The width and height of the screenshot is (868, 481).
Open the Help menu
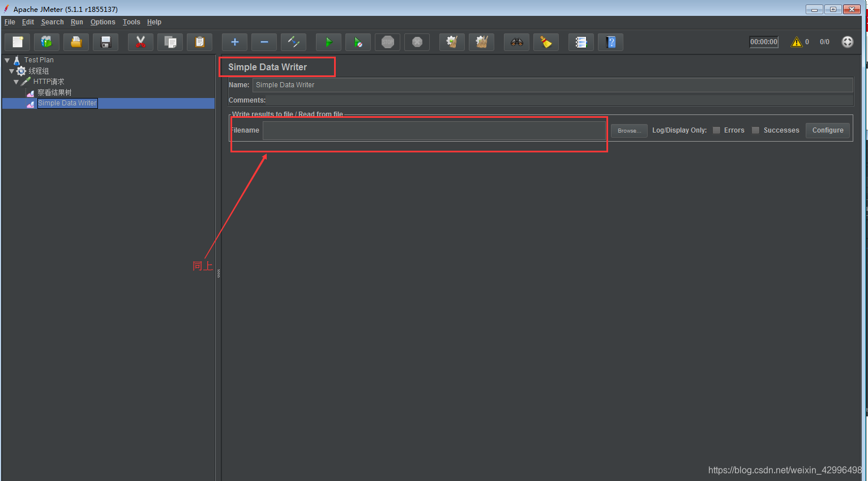pyautogui.click(x=154, y=22)
